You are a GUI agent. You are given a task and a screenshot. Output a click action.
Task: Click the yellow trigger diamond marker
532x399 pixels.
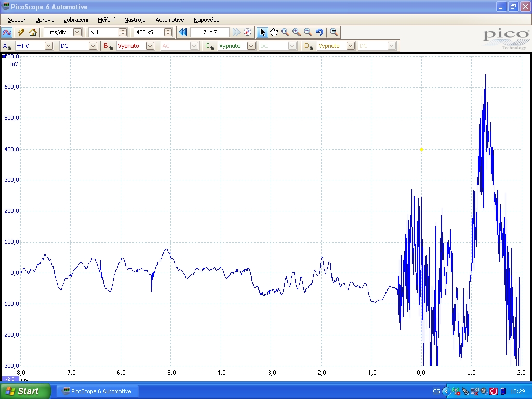click(x=421, y=150)
